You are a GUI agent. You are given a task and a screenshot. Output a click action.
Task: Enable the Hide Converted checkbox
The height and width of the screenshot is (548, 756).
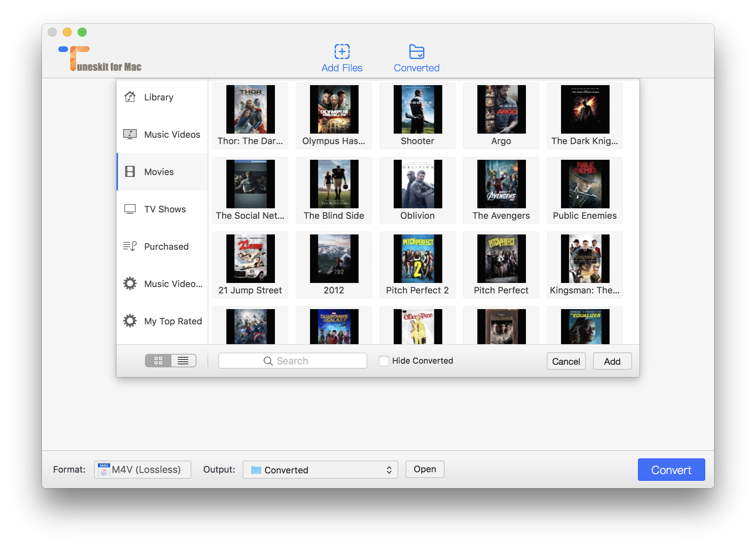pos(384,361)
